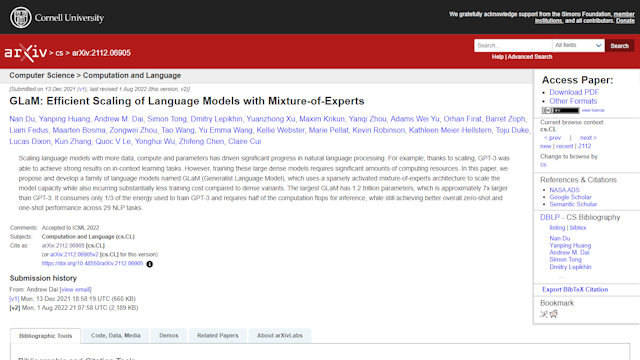Click Export BibTeX Citation

tap(575, 289)
